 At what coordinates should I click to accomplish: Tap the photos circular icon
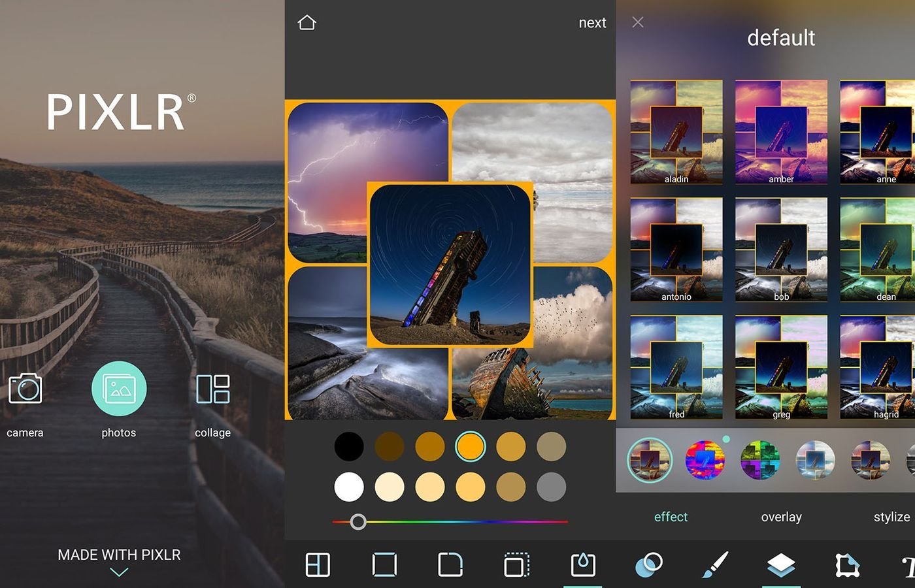click(x=119, y=389)
